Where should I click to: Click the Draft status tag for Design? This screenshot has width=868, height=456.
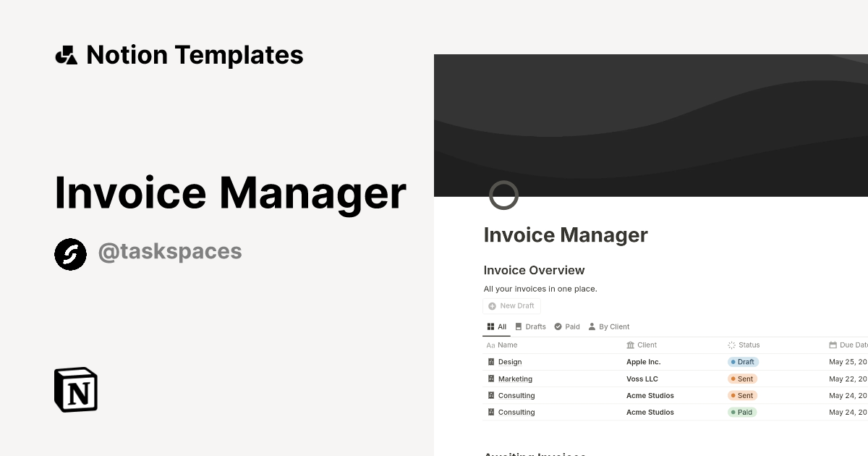(743, 362)
